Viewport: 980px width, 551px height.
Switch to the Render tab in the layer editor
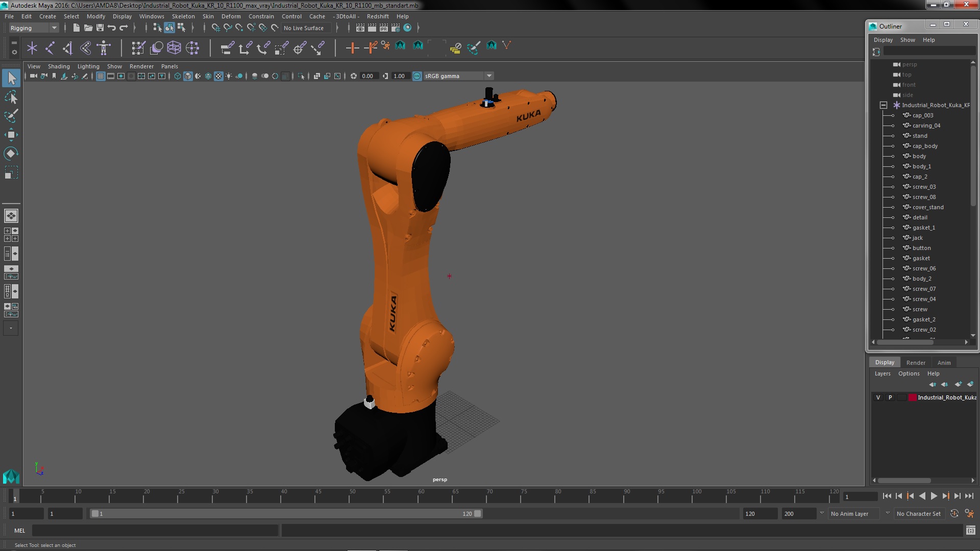click(916, 363)
